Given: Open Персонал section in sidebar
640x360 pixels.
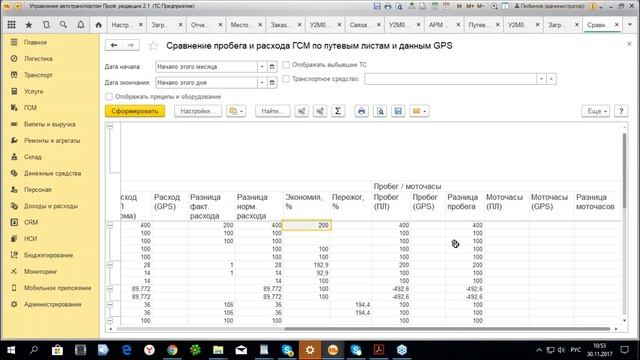Looking at the screenshot, I should point(37,190).
